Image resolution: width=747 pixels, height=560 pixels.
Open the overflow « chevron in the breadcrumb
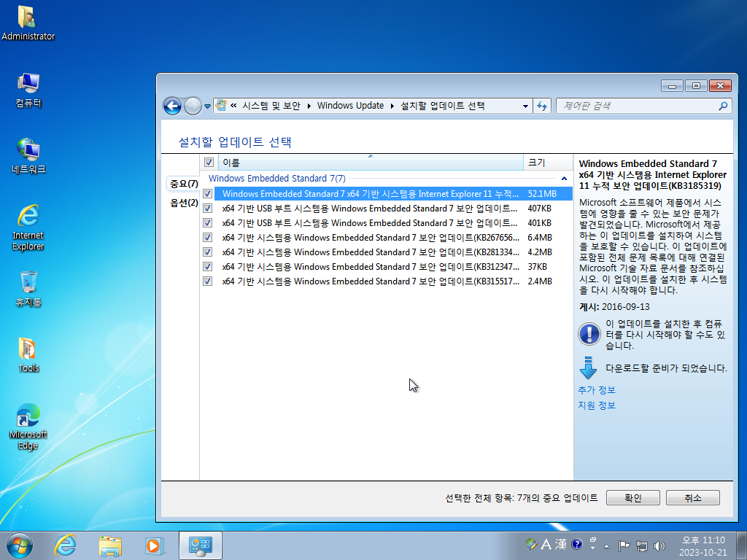click(233, 106)
